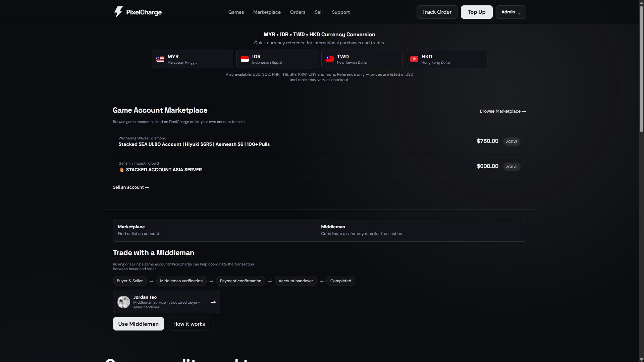The image size is (644, 362).
Task: Click the page vertical scrollbar thumb
Action: tap(641, 69)
